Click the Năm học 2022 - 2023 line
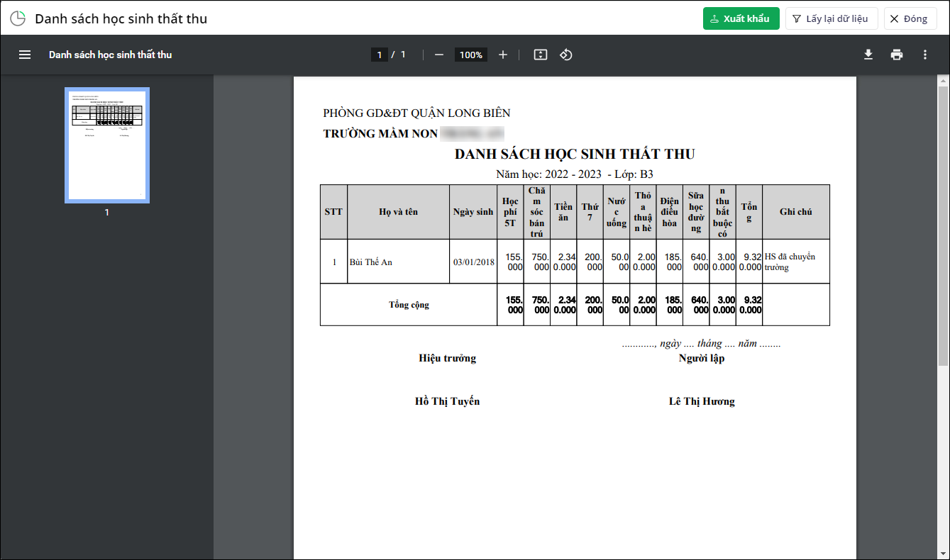950x560 pixels. pos(575,174)
